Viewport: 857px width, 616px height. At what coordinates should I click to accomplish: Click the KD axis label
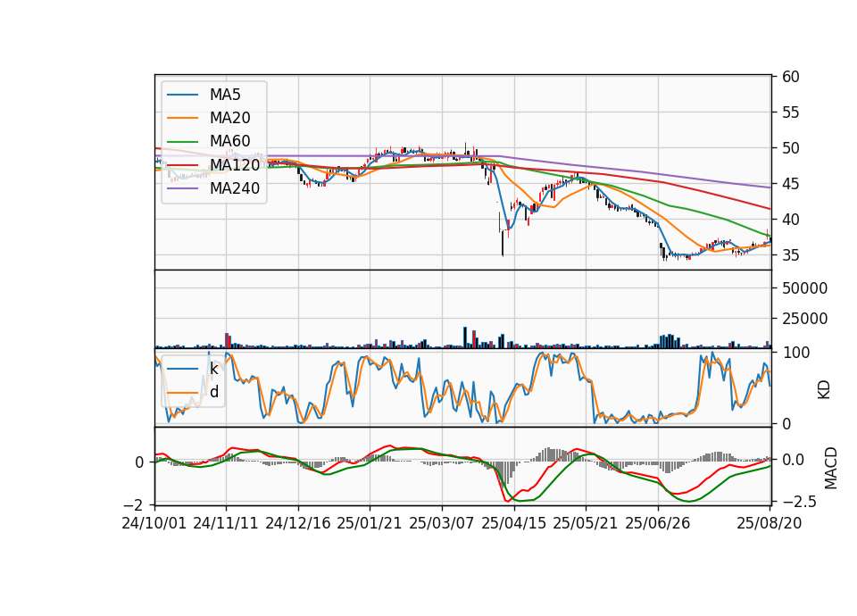pyautogui.click(x=824, y=390)
